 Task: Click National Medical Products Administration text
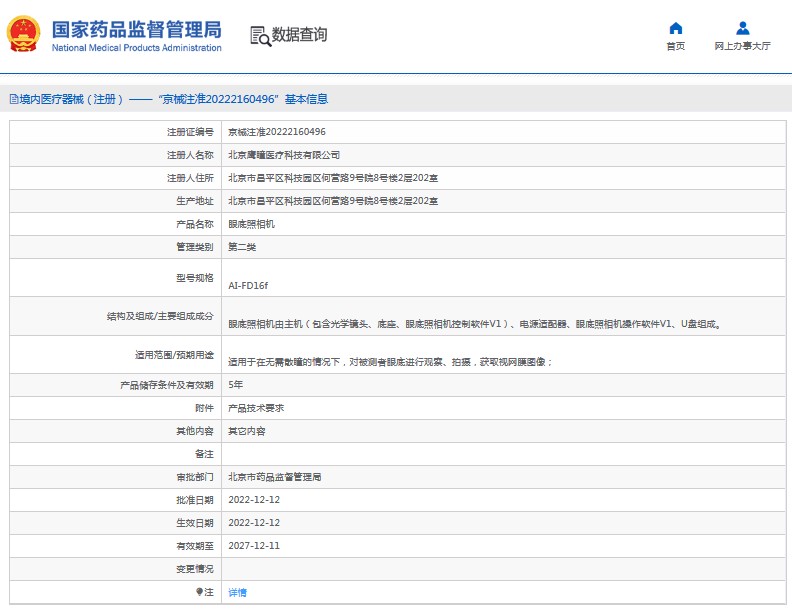136,48
